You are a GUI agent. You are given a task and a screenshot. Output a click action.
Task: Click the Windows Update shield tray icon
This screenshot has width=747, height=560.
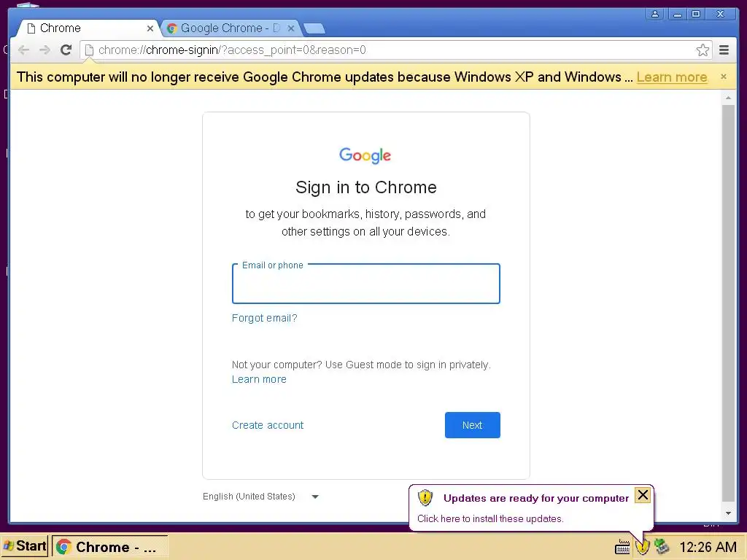[643, 547]
